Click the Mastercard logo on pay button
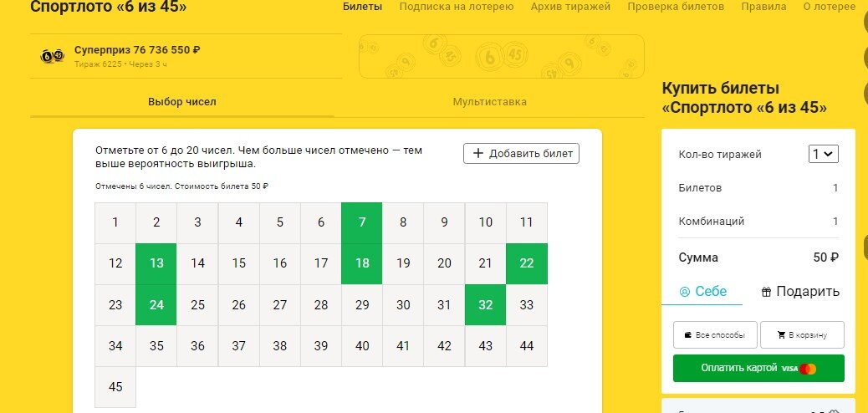Viewport: 868px width, 413px height. [x=809, y=369]
